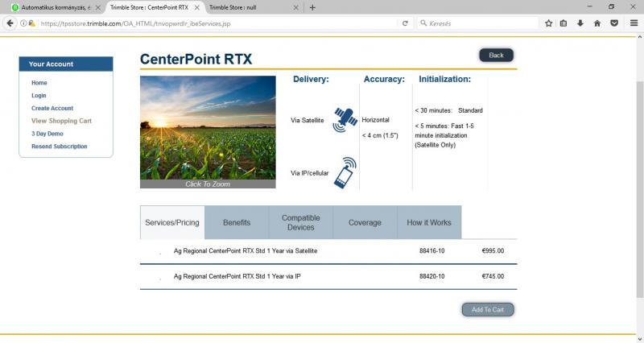Click the Click To Zoom caption bar
The image size is (644, 343).
[x=208, y=184]
